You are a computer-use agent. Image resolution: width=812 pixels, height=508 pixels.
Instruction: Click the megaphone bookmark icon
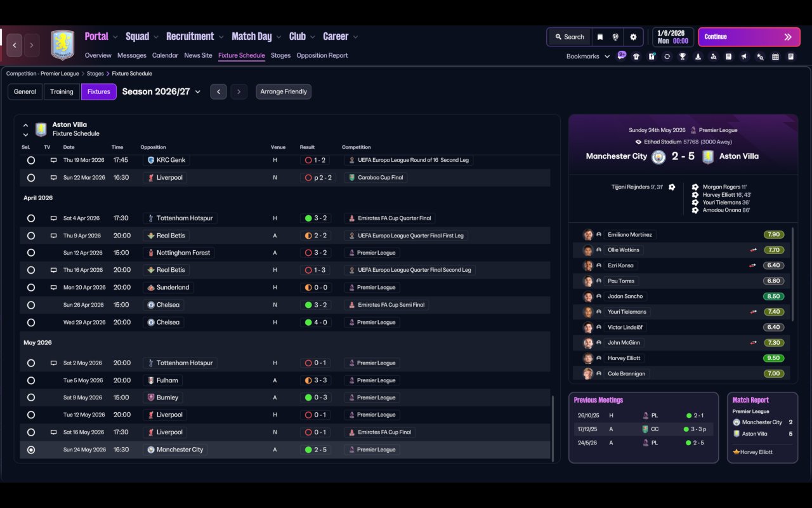[744, 57]
